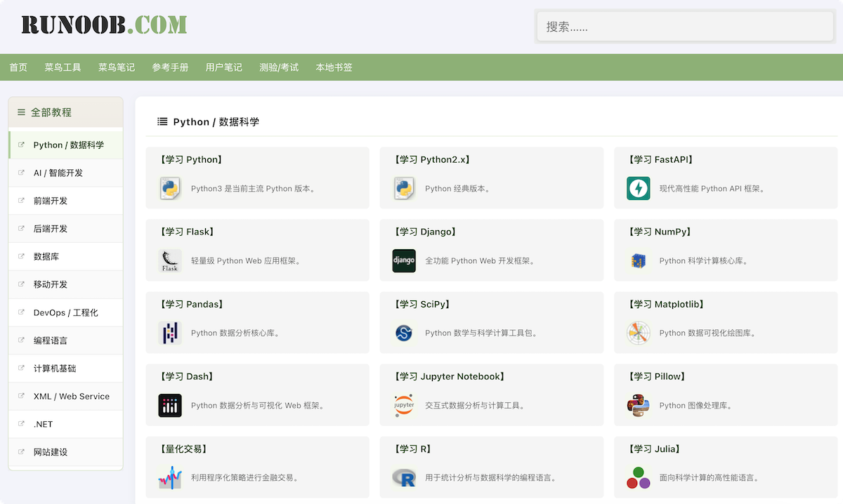Select 计算机基础 category in sidebar

[65, 369]
